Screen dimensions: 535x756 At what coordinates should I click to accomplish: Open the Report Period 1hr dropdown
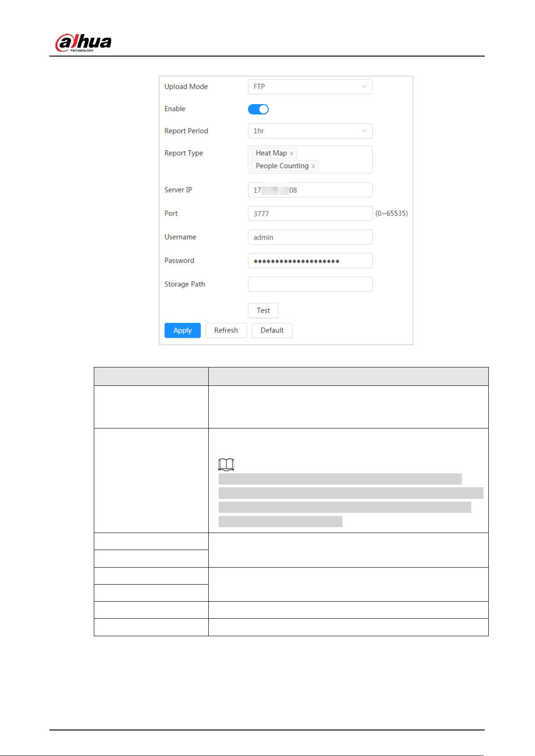(310, 131)
